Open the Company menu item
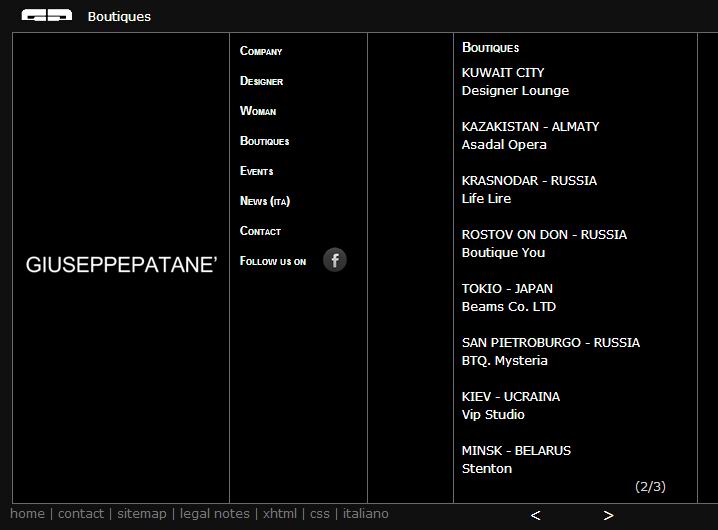 click(x=261, y=51)
